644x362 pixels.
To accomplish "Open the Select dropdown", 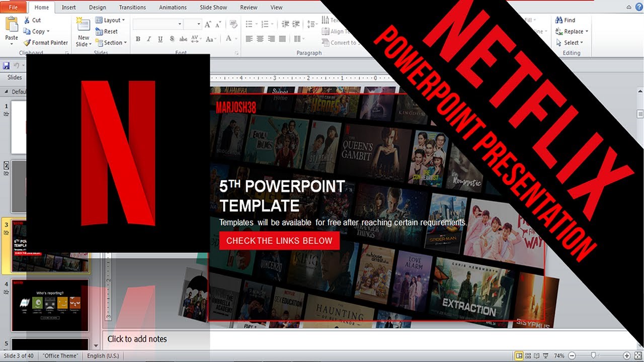I will coord(570,43).
